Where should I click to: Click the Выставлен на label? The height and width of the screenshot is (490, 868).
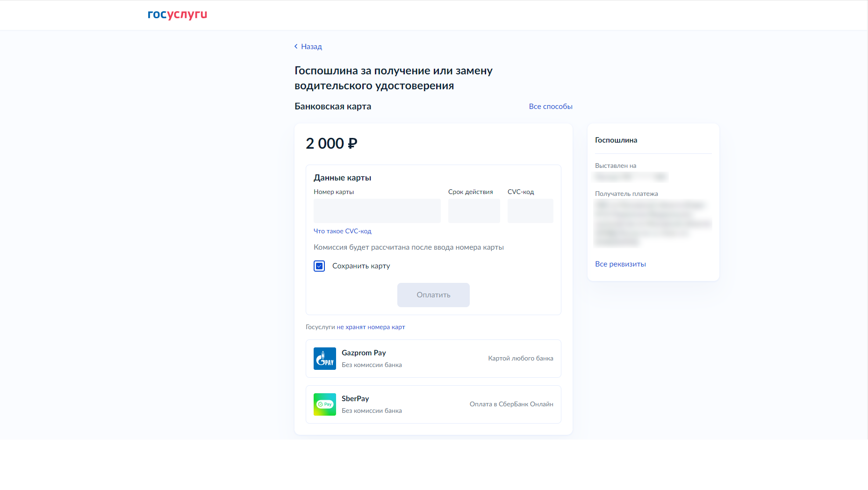pyautogui.click(x=616, y=166)
